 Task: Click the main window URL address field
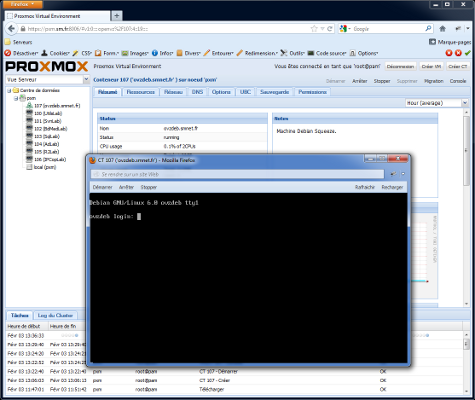click(x=167, y=29)
